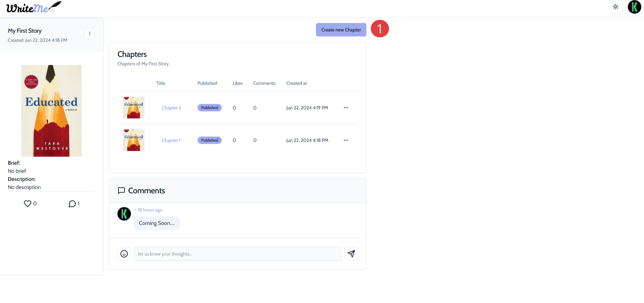Click the WriteMe logo
The height and width of the screenshot is (303, 644).
[34, 7]
